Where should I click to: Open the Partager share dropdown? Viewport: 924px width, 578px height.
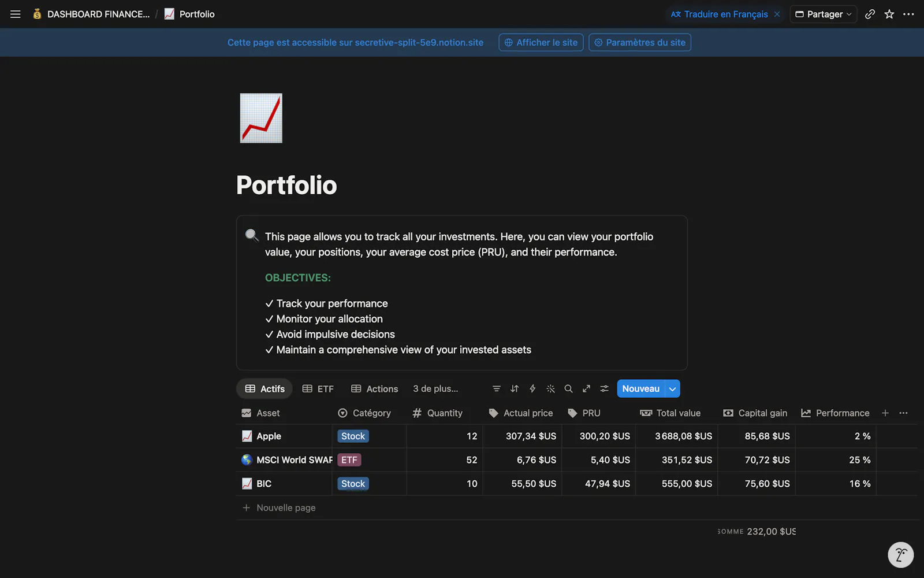(x=823, y=14)
